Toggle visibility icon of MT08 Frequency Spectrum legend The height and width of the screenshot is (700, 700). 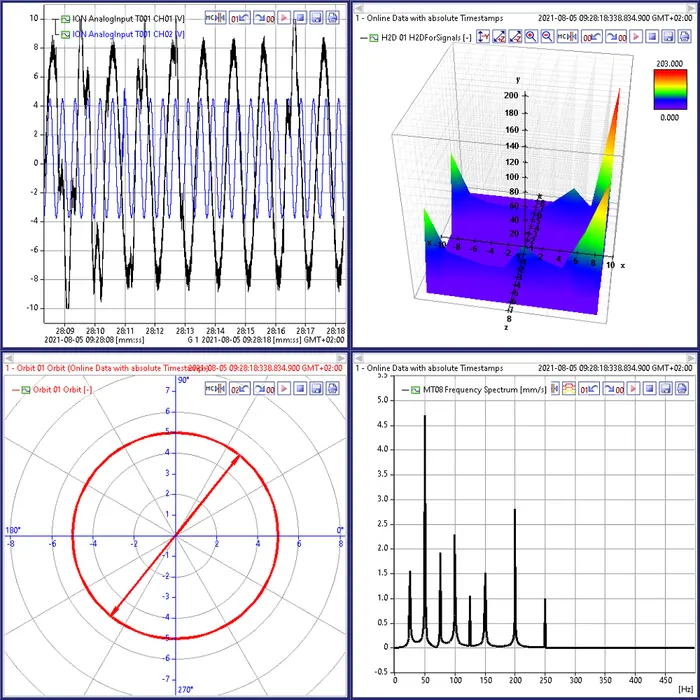tap(416, 390)
